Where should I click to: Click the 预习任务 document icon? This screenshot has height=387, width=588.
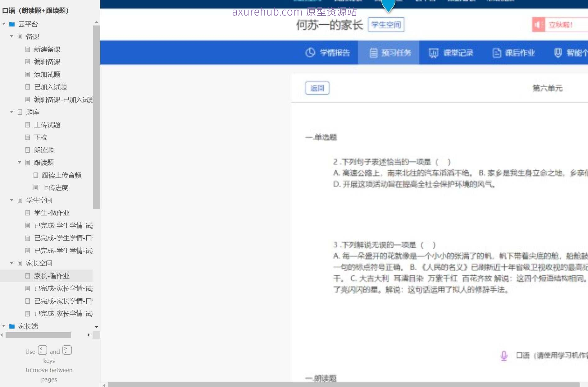[374, 53]
